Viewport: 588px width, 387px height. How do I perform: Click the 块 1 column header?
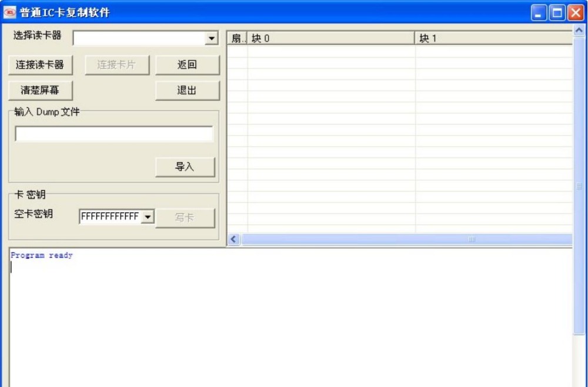point(494,38)
